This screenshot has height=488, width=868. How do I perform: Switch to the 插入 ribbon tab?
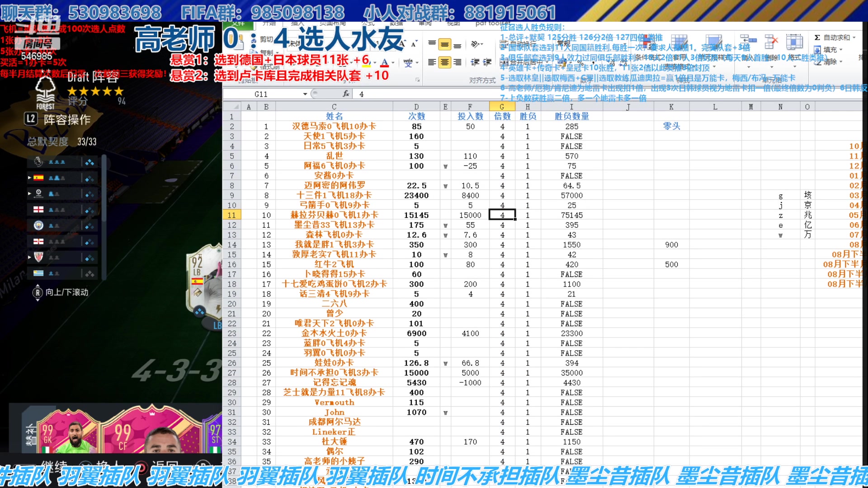point(297,23)
